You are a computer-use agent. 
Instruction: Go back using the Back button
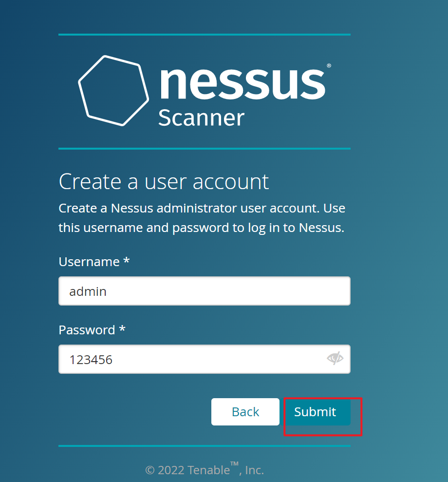[245, 412]
